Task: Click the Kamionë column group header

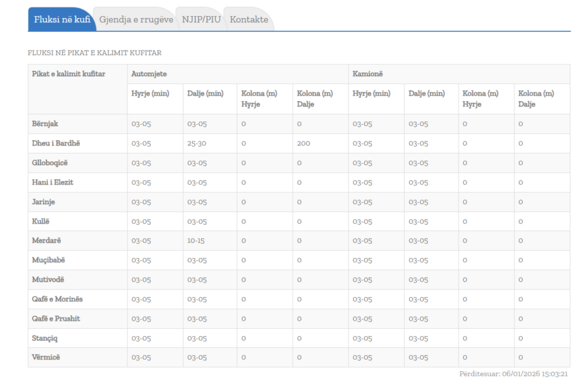Action: coord(368,74)
